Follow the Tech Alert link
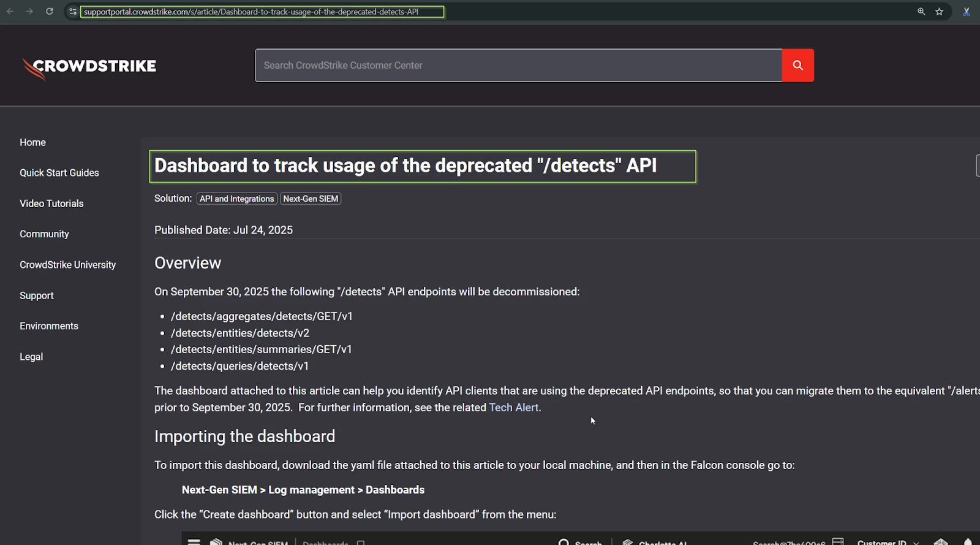The image size is (980, 545). click(x=514, y=408)
